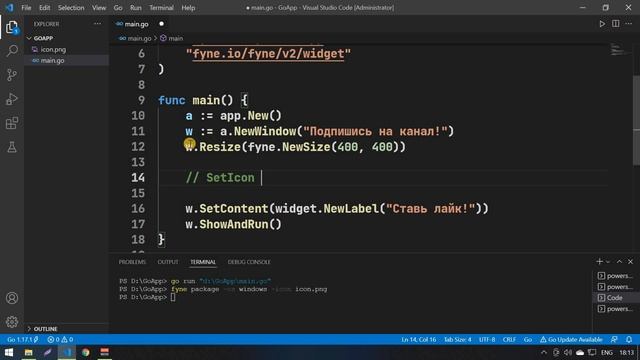Open the Windows Start menu
640x360 pixels.
[9, 352]
